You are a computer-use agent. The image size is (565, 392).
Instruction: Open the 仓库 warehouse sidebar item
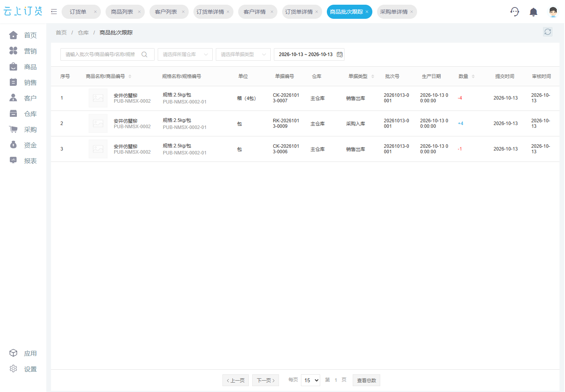[x=23, y=114]
